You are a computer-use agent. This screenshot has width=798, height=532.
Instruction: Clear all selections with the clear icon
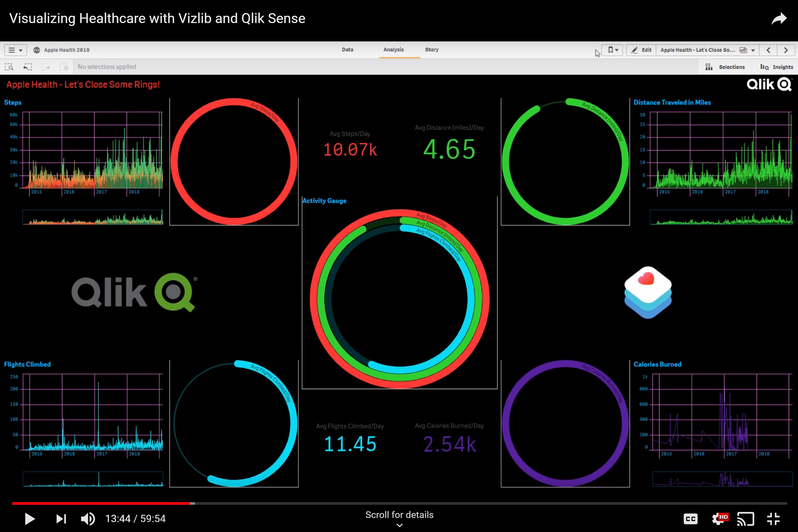[64, 66]
